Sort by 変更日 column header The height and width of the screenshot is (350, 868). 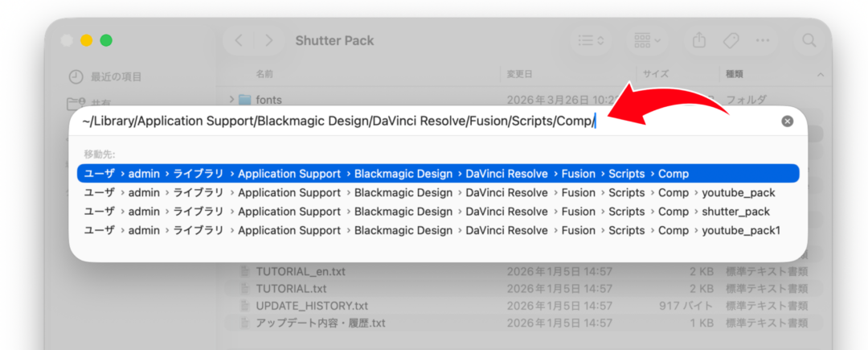coord(520,74)
